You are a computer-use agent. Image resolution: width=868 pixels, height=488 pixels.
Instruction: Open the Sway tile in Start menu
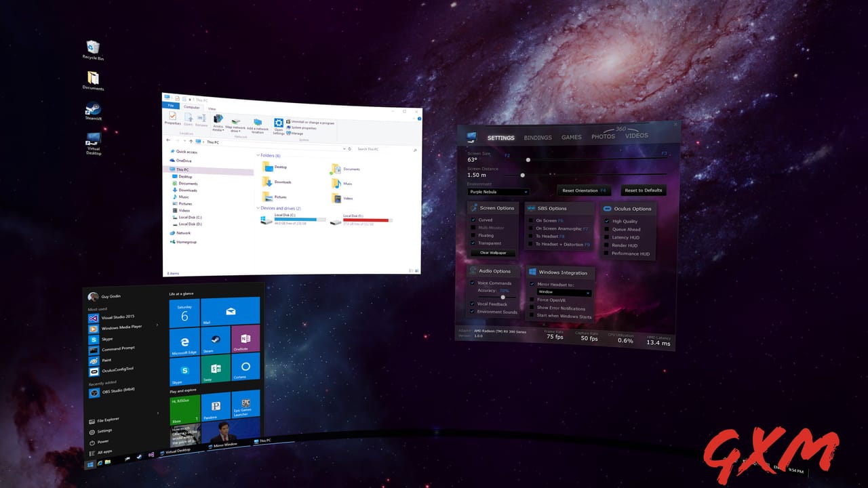click(216, 369)
